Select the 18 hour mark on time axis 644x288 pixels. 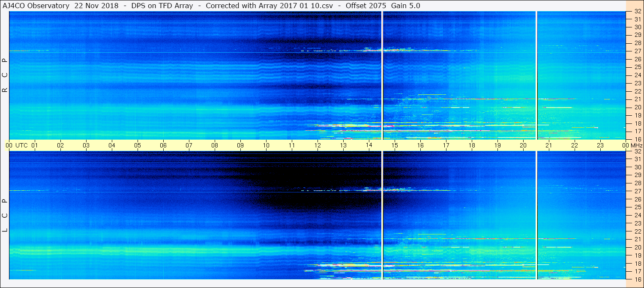[472, 145]
